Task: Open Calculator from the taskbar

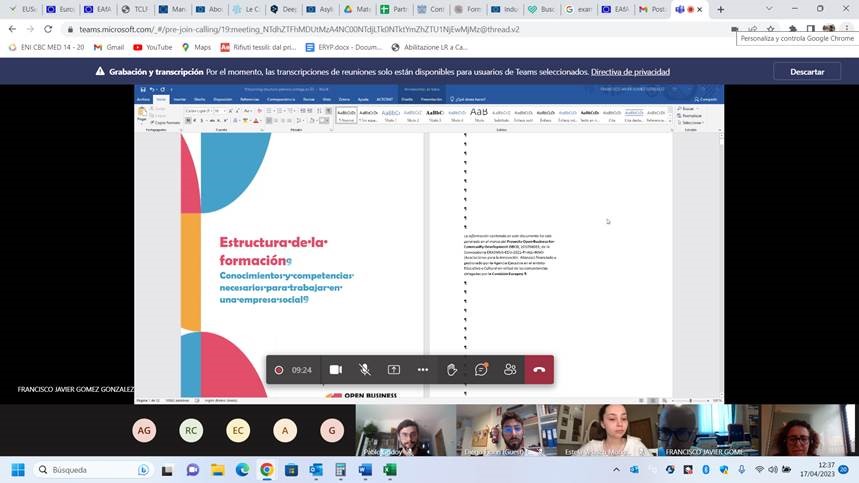Action: pyautogui.click(x=340, y=470)
